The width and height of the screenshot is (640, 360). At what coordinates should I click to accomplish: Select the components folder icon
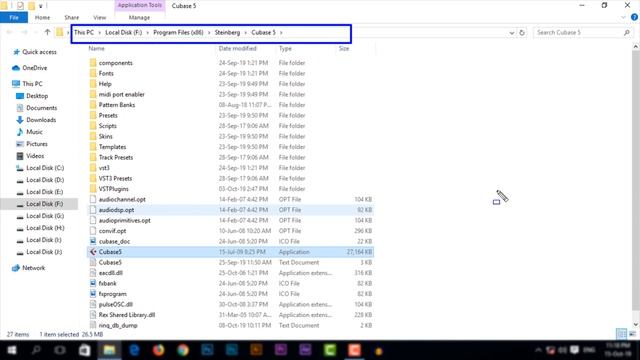pyautogui.click(x=93, y=63)
